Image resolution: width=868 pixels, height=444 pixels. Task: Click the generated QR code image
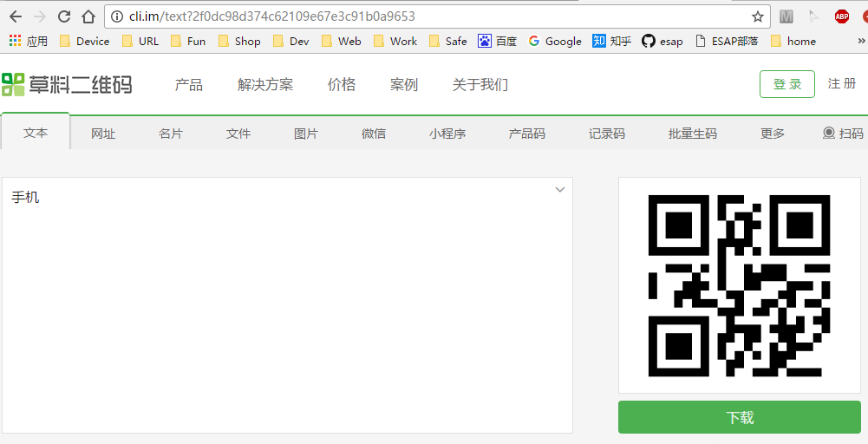click(x=739, y=285)
